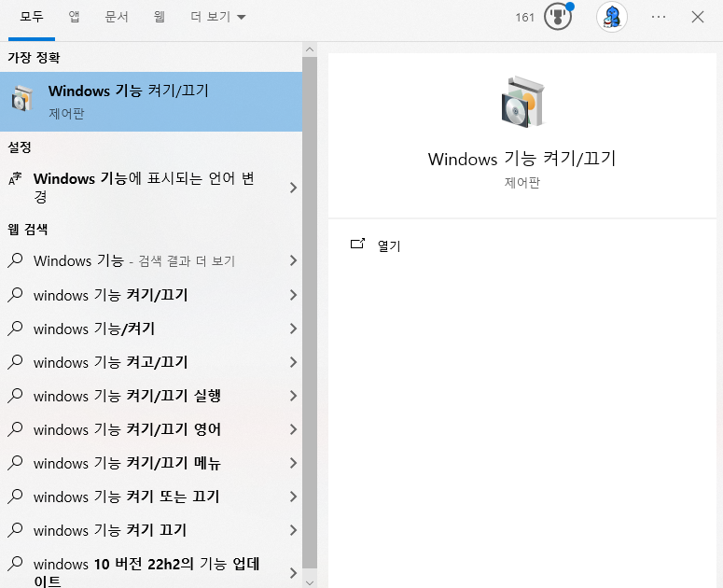Click search icon beside 'windows 기능 켜기 또는 끄기'

(15, 497)
